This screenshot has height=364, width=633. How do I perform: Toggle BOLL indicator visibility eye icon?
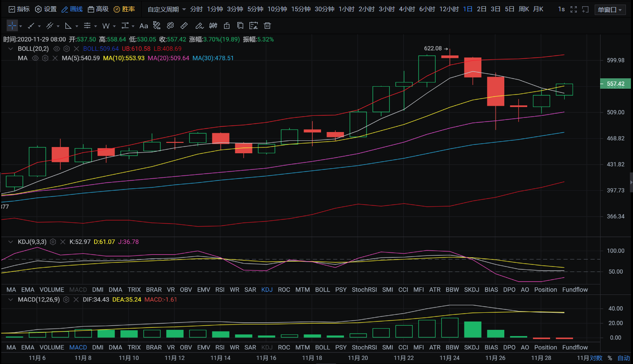coord(57,49)
